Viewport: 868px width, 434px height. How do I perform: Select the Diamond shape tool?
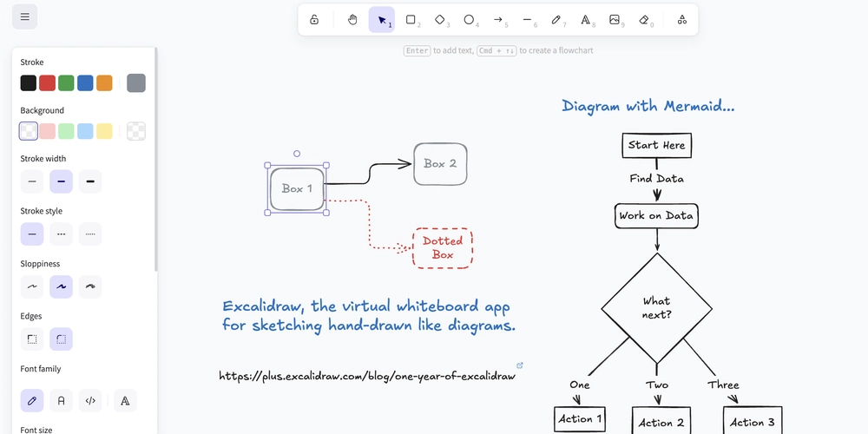[440, 19]
